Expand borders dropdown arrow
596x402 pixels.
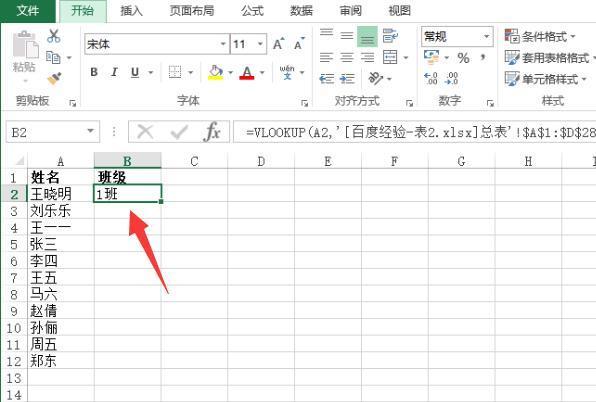(x=191, y=72)
